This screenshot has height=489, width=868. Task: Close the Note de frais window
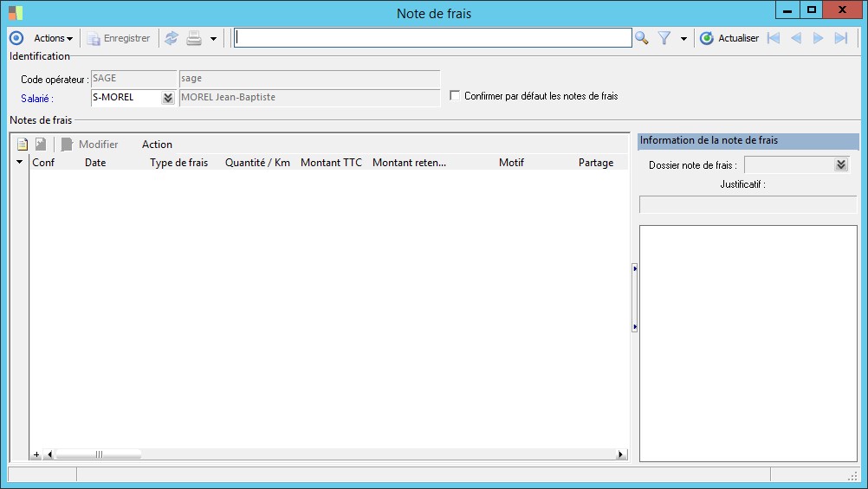[842, 10]
